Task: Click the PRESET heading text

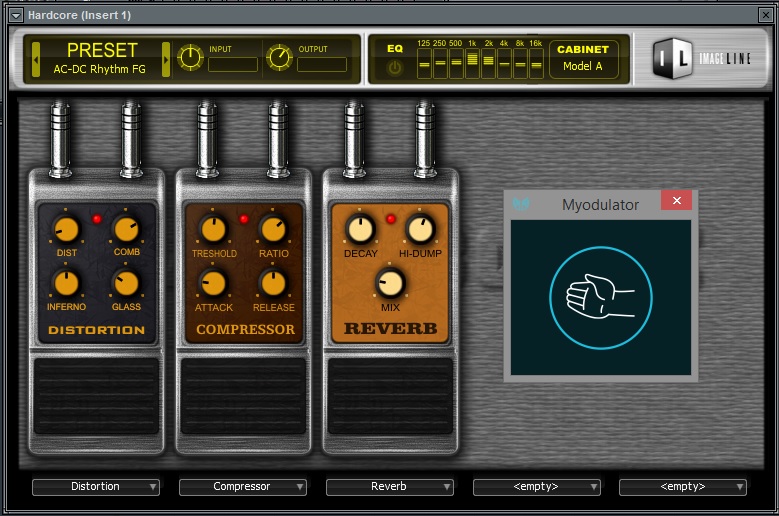Action: pos(102,51)
